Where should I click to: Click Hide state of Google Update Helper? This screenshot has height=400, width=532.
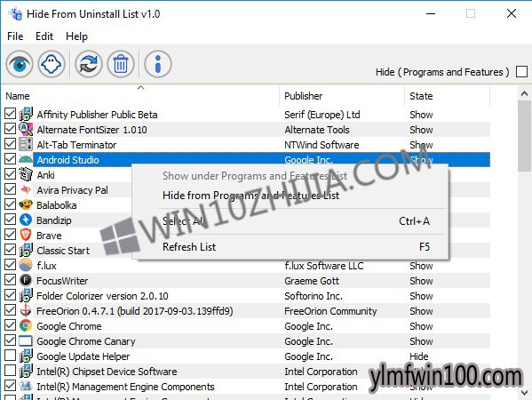point(419,356)
